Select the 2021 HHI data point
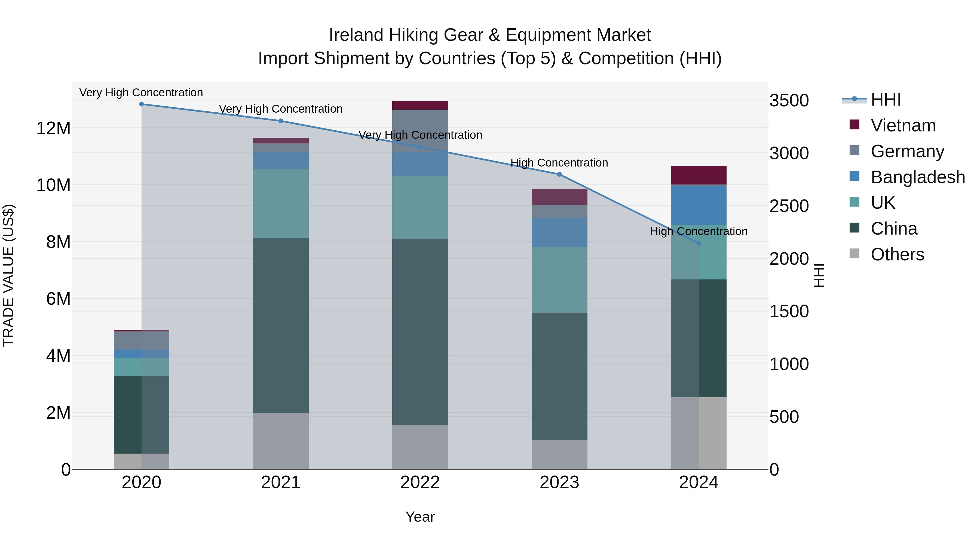 coord(281,121)
